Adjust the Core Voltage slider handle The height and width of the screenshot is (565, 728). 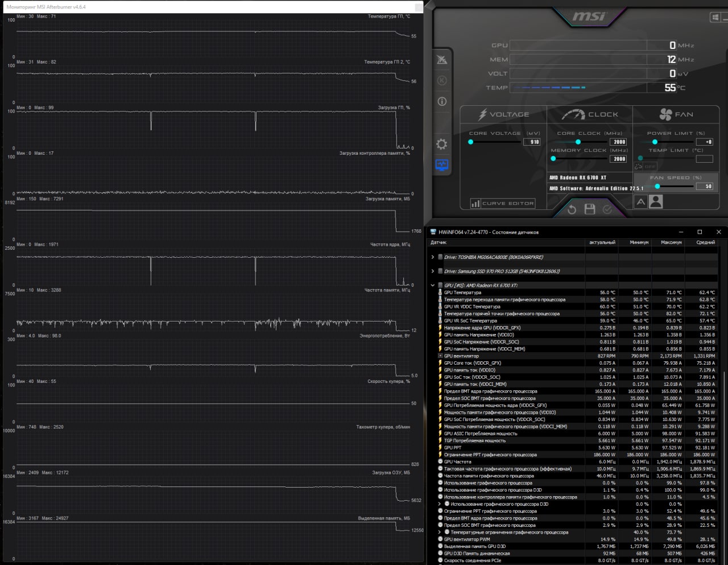(471, 142)
